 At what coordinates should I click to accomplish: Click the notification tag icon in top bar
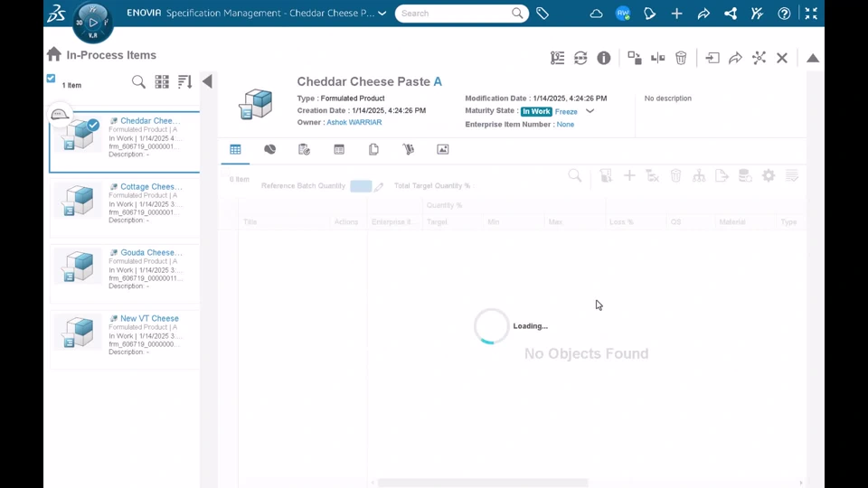pyautogui.click(x=650, y=14)
